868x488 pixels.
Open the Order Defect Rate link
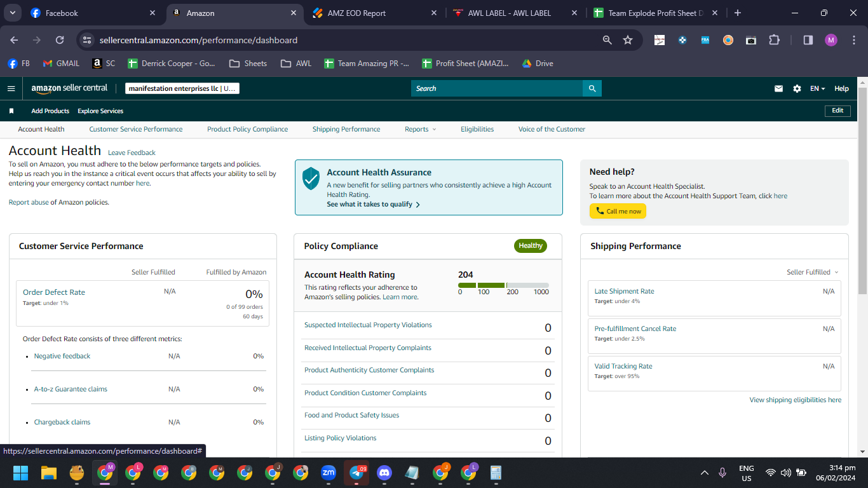(x=54, y=292)
